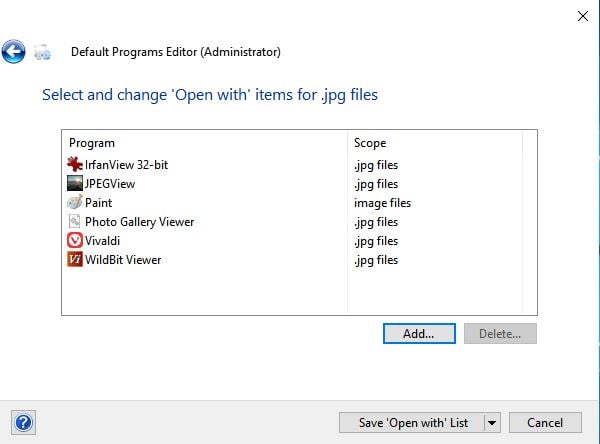Select the Paint entry name
600x444 pixels.
(x=98, y=203)
